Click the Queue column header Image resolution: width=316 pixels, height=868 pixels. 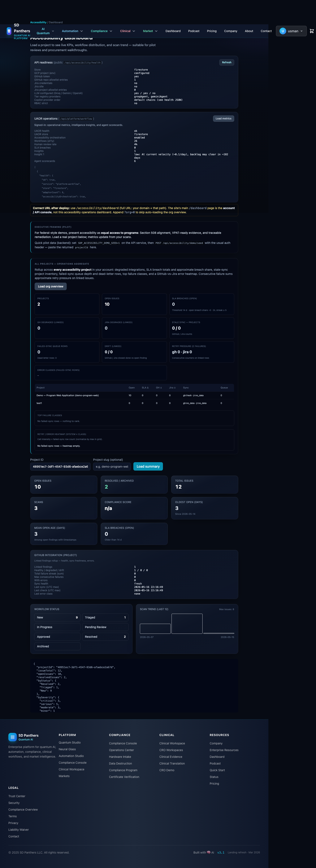coord(224,388)
